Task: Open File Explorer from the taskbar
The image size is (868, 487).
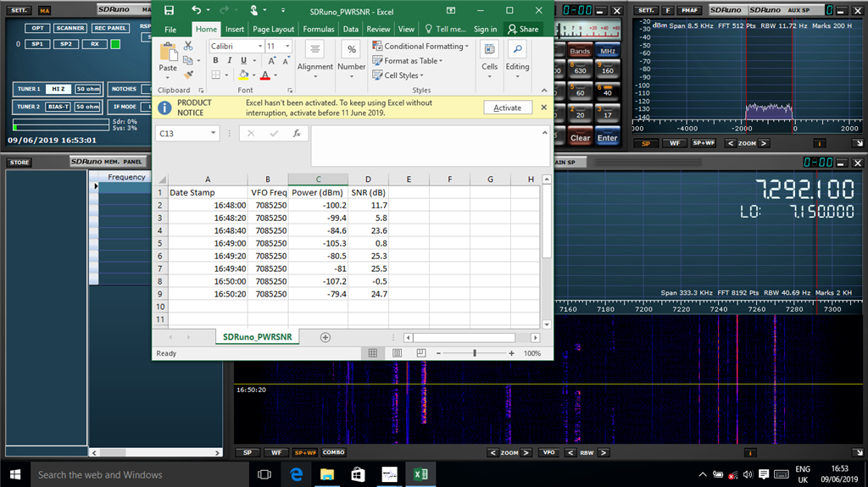Action: (x=327, y=474)
